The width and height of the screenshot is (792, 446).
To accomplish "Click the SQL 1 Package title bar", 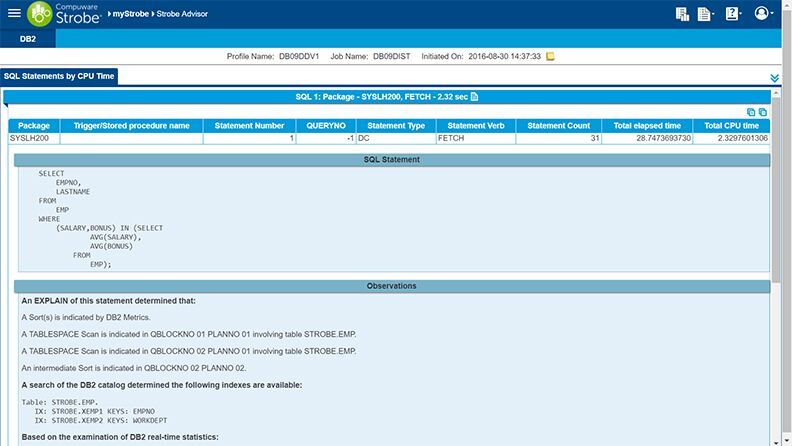I will (387, 96).
